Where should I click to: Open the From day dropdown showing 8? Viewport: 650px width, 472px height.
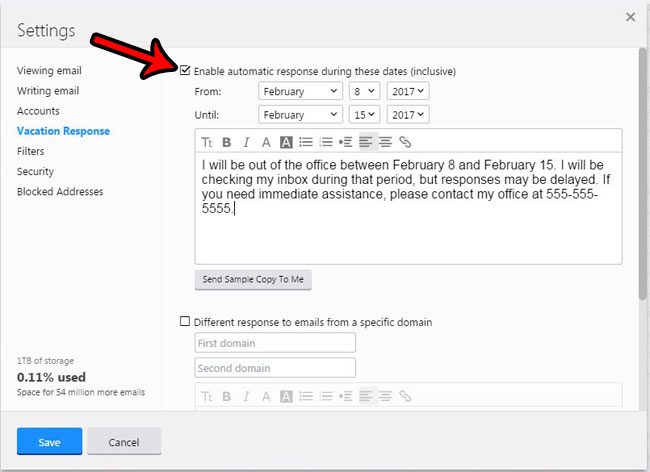click(364, 91)
